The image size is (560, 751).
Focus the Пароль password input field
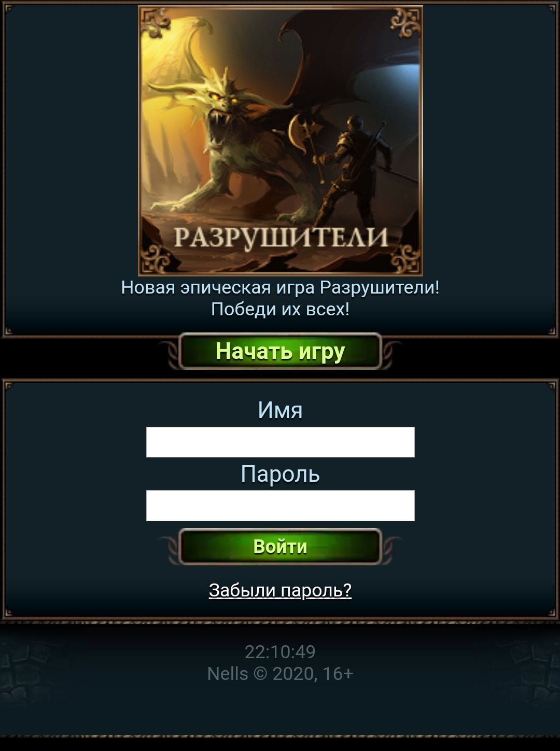tap(280, 505)
